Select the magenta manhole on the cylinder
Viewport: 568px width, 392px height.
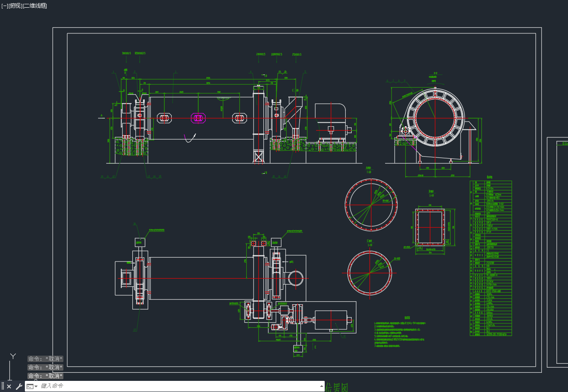[197, 119]
